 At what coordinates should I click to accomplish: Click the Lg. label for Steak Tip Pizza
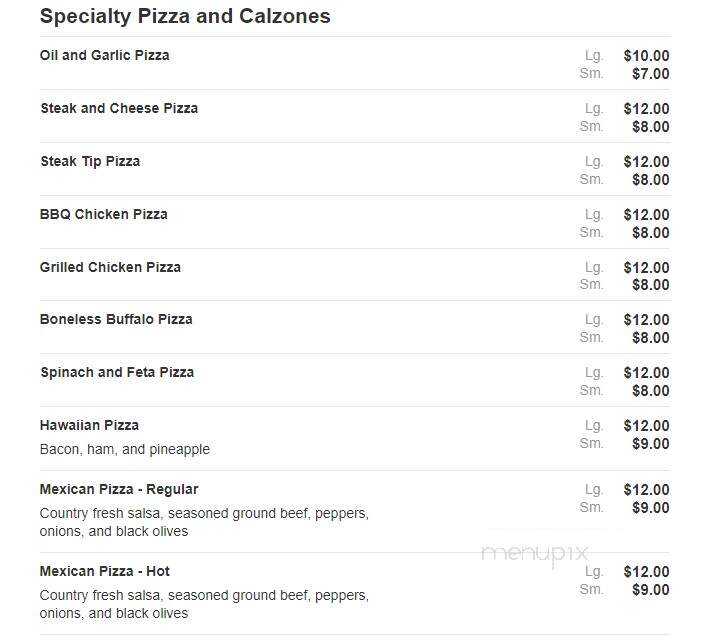click(594, 162)
